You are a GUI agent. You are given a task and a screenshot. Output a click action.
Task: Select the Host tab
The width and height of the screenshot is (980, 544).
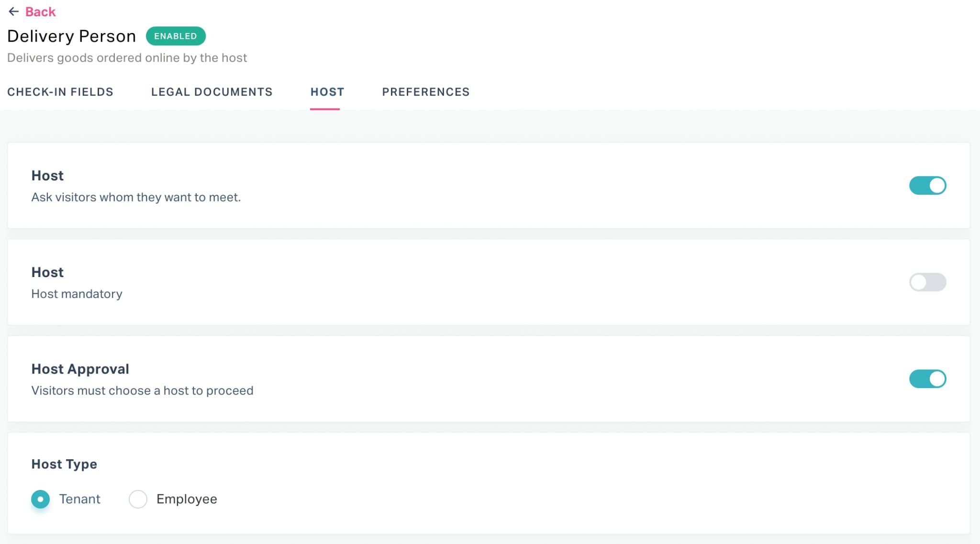click(327, 92)
